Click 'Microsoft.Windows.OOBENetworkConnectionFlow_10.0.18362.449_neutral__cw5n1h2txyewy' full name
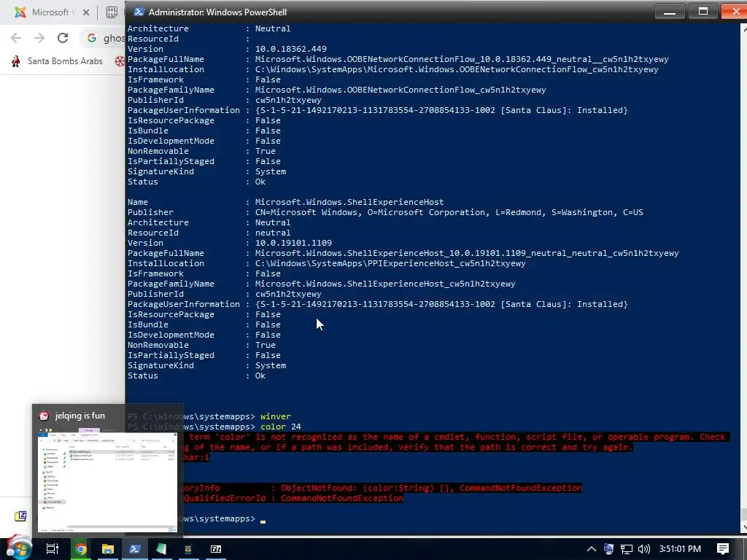This screenshot has height=560, width=747. (462, 59)
